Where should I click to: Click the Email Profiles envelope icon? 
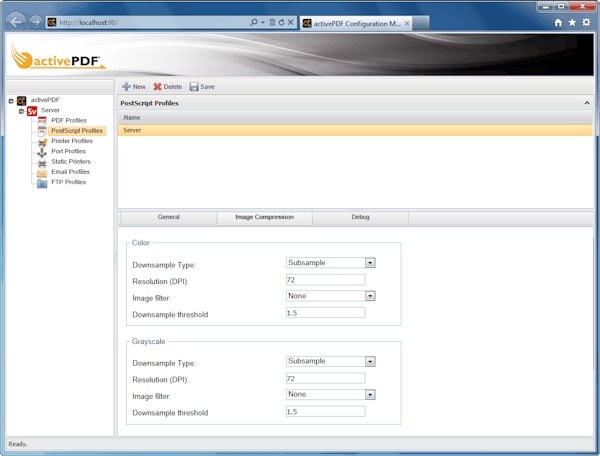point(42,173)
